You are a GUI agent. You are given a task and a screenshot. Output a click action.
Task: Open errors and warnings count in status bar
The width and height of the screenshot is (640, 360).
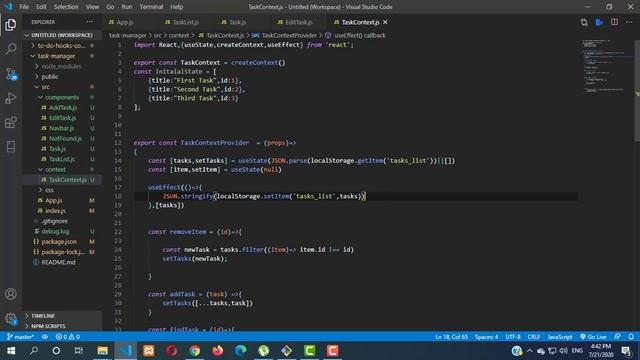click(x=68, y=337)
